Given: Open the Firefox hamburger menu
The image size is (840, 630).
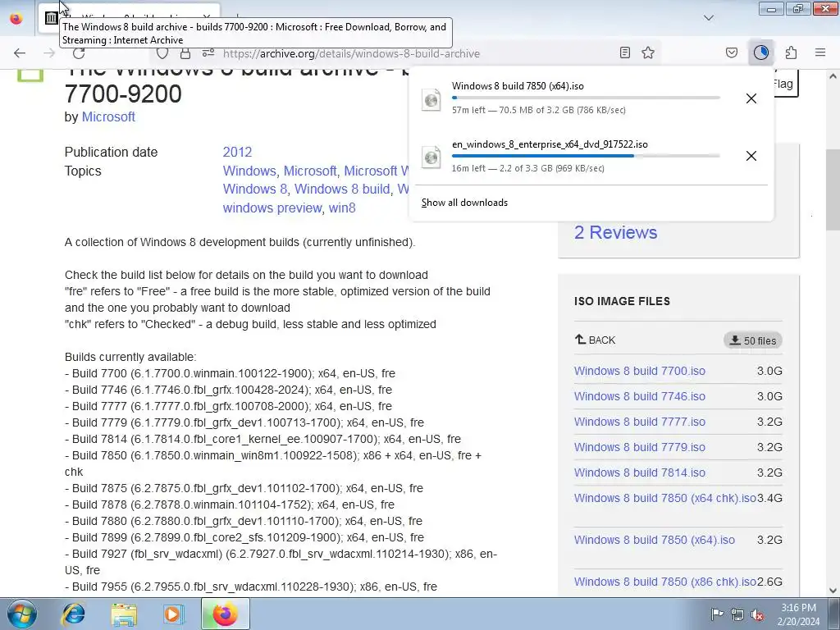Looking at the screenshot, I should pyautogui.click(x=820, y=52).
